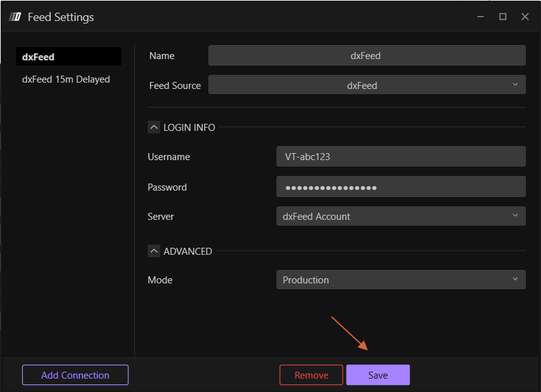Image resolution: width=541 pixels, height=392 pixels.
Task: Click the Username field showing VT-abc123
Action: click(x=401, y=156)
